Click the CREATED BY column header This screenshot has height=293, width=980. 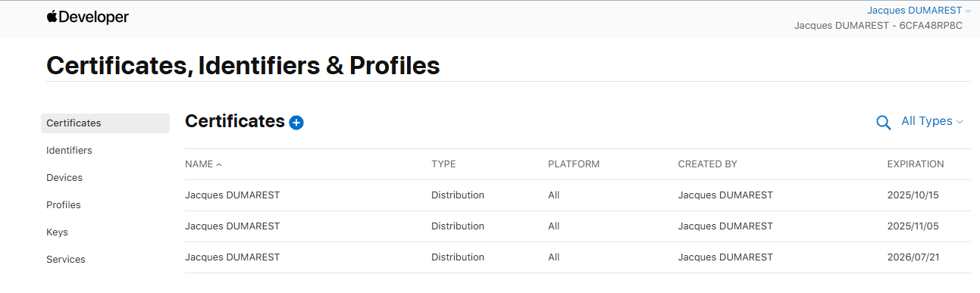[x=707, y=164]
